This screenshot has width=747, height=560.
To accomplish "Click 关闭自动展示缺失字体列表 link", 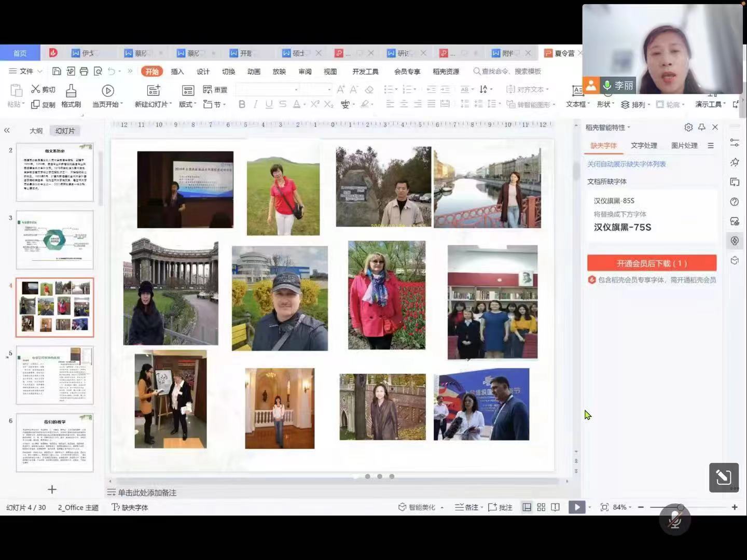I will [626, 164].
